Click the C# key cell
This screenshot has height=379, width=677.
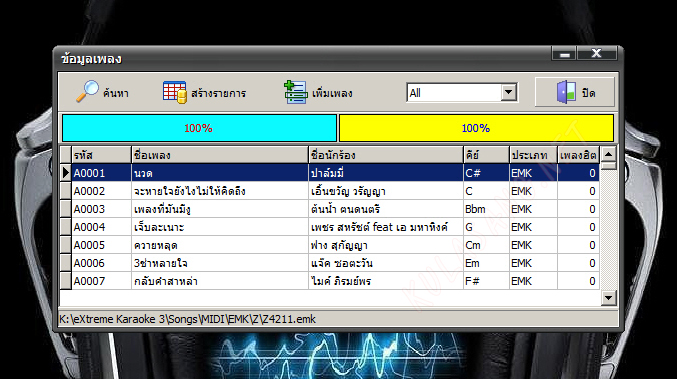pyautogui.click(x=486, y=173)
